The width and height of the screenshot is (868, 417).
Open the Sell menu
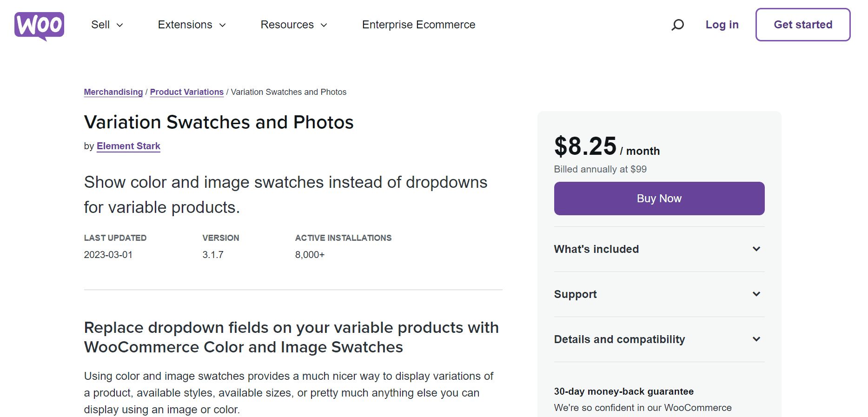pos(107,25)
